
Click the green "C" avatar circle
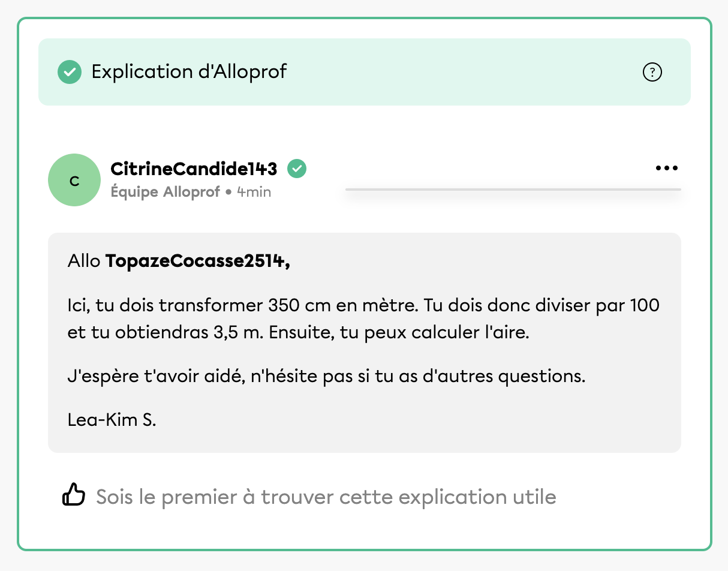coord(74,180)
